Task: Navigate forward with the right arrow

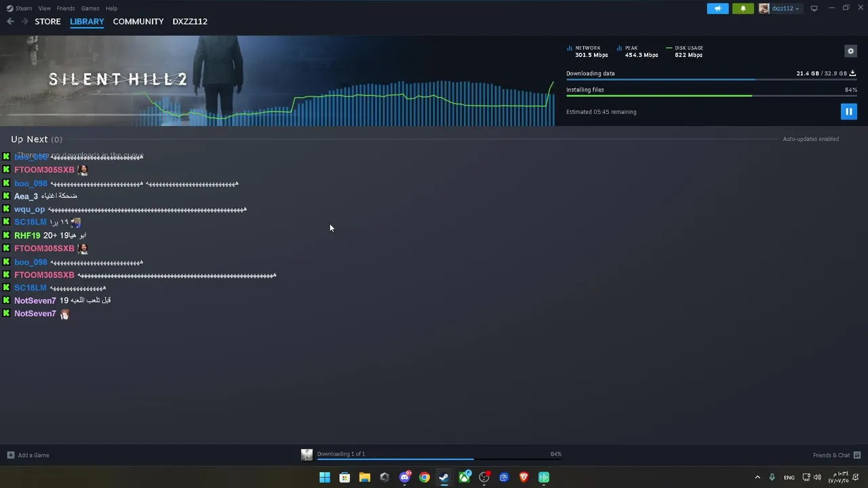Action: [24, 22]
